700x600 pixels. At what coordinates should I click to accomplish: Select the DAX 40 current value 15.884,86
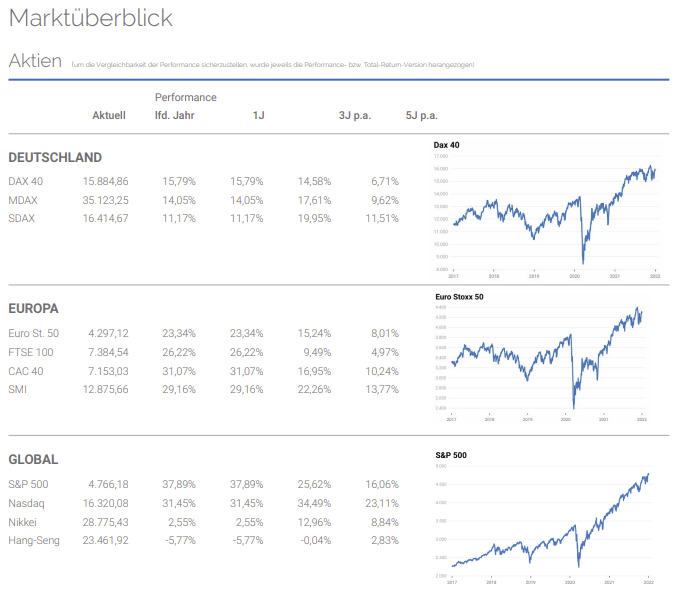106,181
